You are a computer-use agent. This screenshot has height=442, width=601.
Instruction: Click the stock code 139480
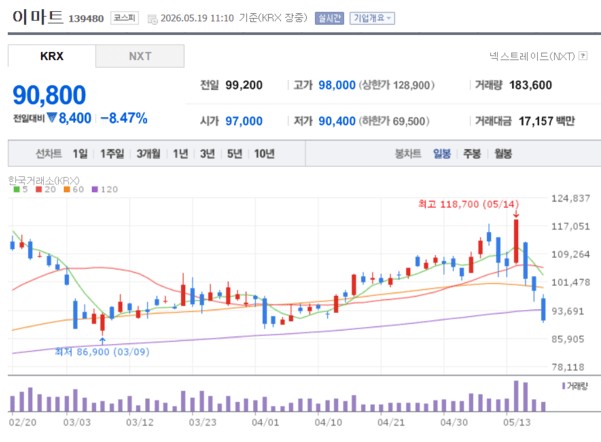(86, 18)
